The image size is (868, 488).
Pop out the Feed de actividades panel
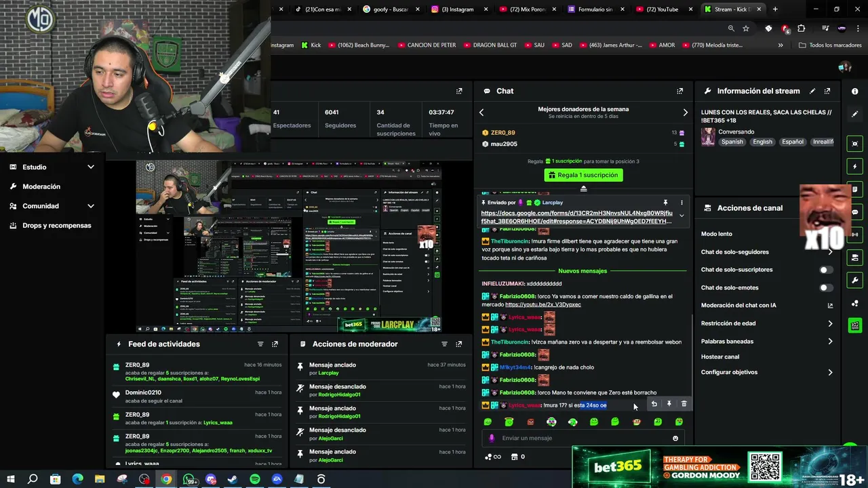pos(275,344)
